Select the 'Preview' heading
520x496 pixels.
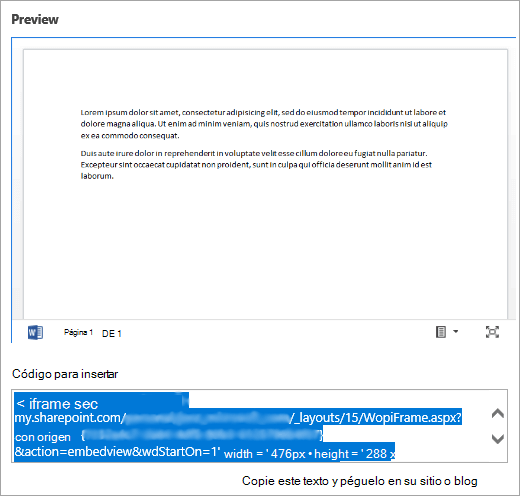(35, 19)
